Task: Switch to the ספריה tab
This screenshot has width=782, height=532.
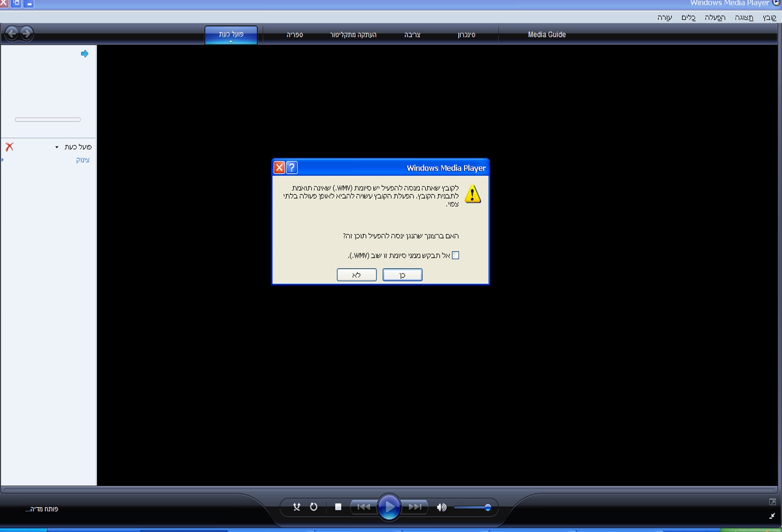Action: tap(295, 35)
